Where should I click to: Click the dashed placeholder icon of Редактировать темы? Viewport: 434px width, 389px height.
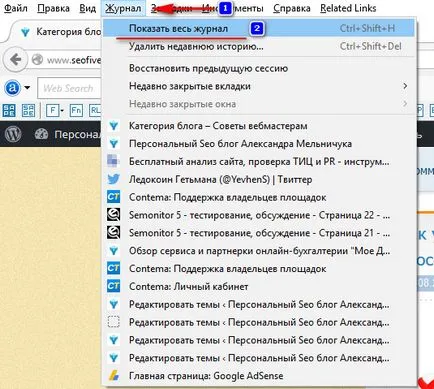(x=113, y=322)
